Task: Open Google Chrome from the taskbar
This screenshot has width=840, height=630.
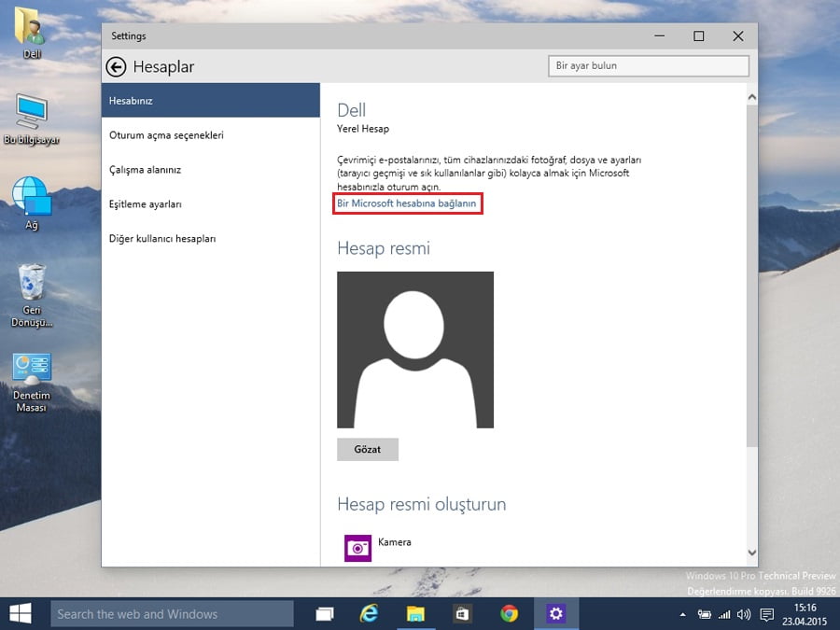Action: pyautogui.click(x=510, y=613)
